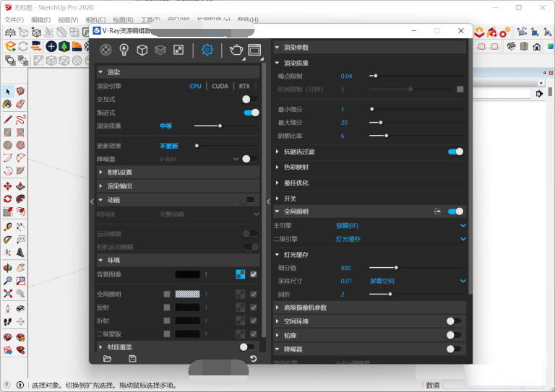555x392 pixels.
Task: Open the Settings gear icon tab
Action: click(x=207, y=50)
